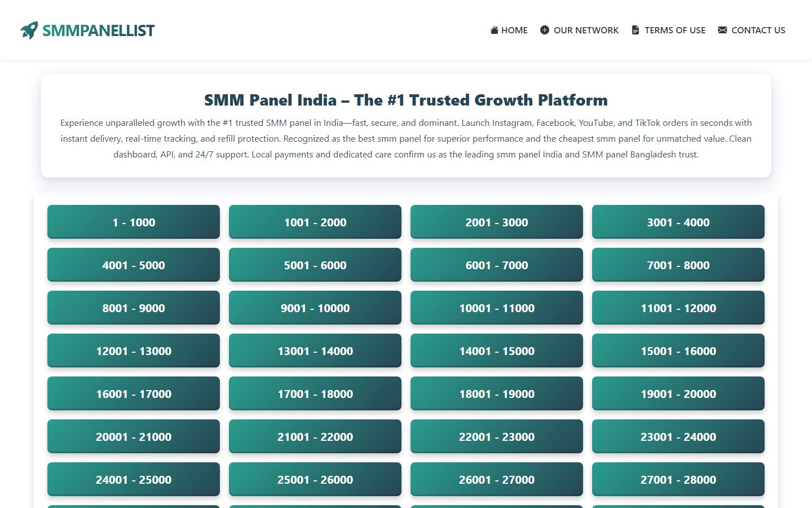Choose the 3001 - 4000 range button
This screenshot has width=812, height=508.
coord(678,222)
